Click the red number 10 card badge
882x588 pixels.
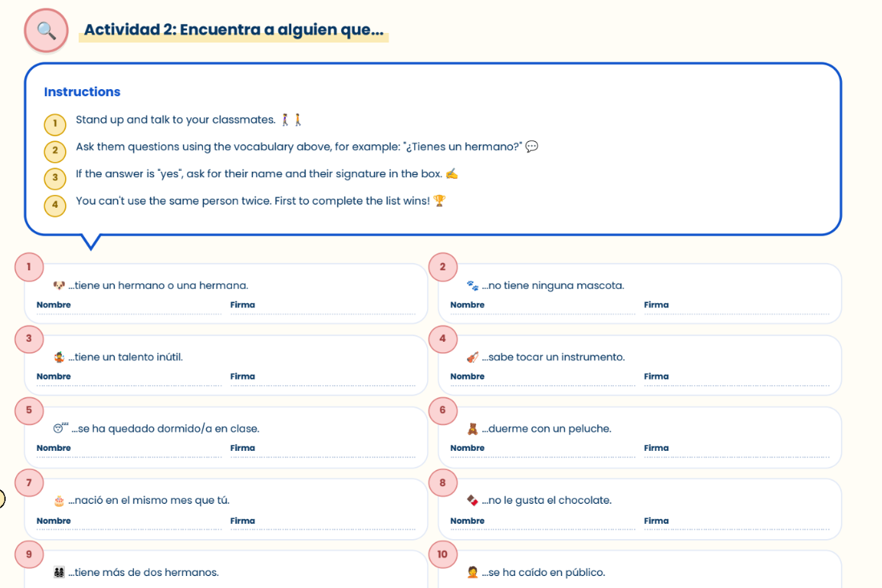[x=443, y=554]
